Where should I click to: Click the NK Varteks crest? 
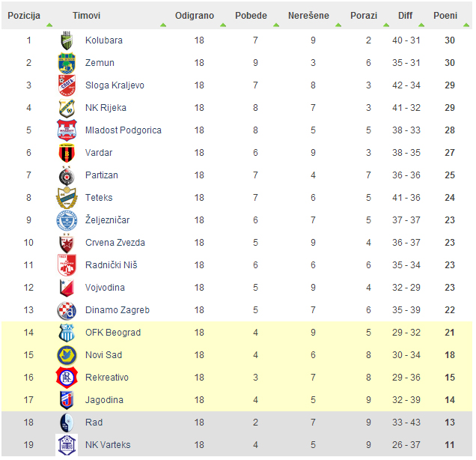tap(67, 445)
